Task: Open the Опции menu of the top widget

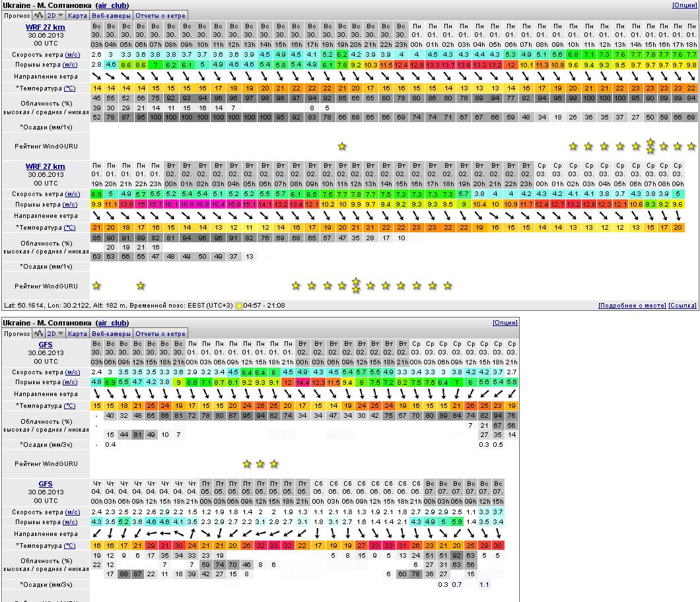Action: pyautogui.click(x=684, y=5)
